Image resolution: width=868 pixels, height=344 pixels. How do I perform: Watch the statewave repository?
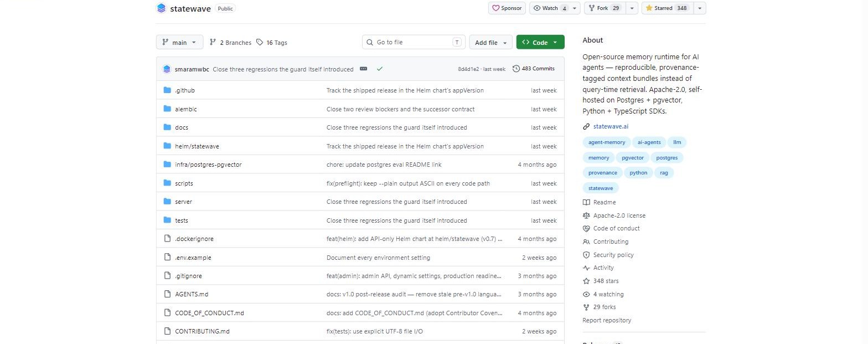click(550, 8)
